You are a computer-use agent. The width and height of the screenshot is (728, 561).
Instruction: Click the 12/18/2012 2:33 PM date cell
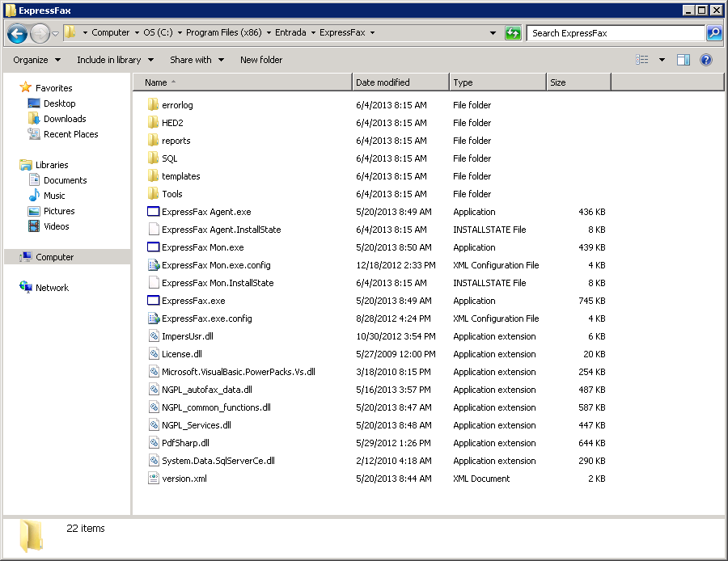pyautogui.click(x=396, y=265)
